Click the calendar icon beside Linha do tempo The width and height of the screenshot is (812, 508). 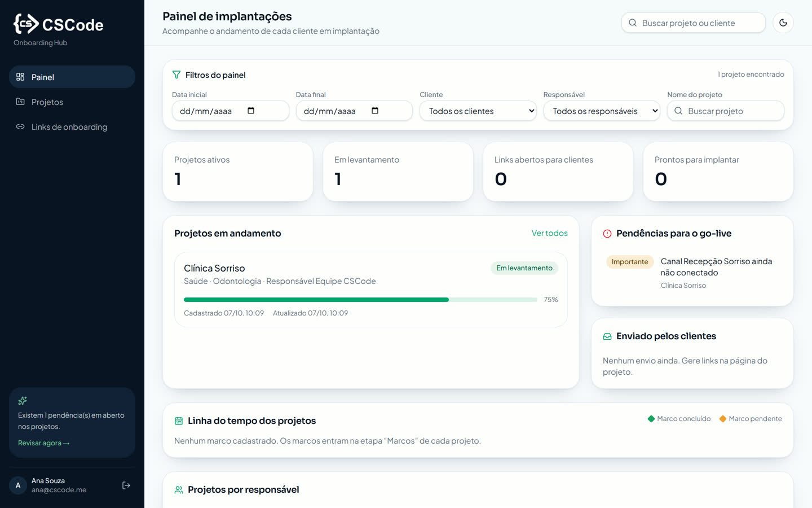pos(179,421)
